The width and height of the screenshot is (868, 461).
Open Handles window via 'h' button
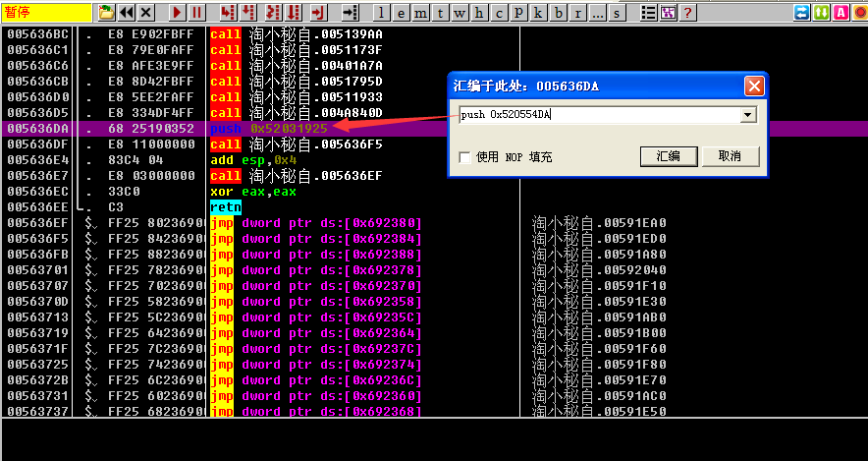[479, 13]
